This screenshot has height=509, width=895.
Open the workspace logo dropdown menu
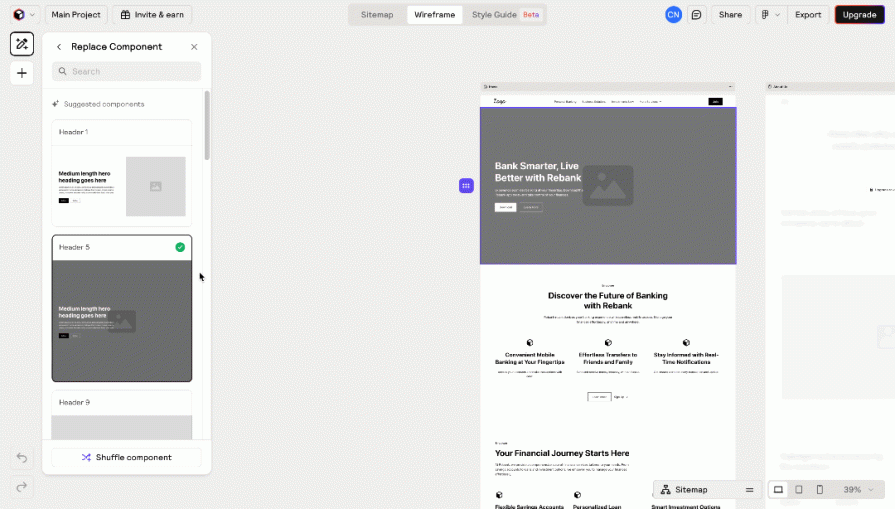click(24, 15)
